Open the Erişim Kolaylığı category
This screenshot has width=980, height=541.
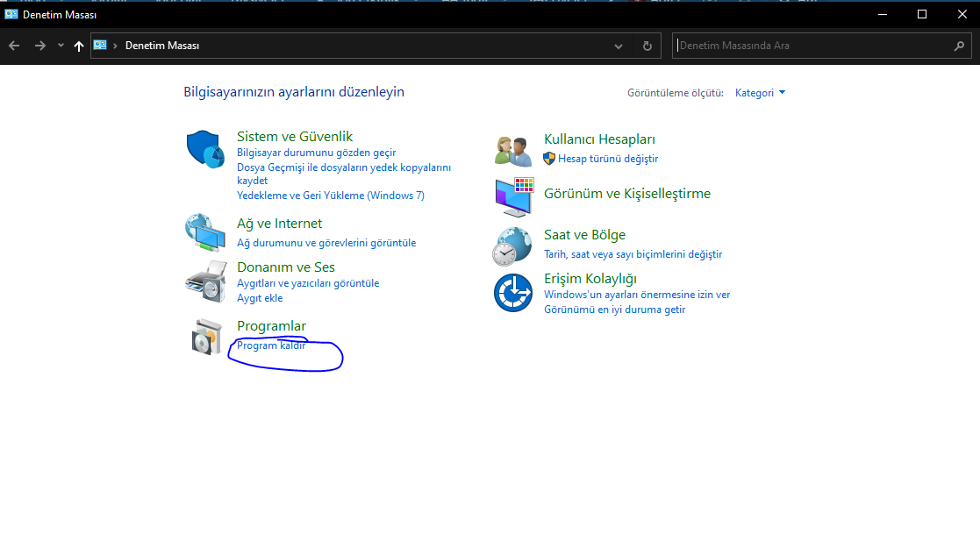[590, 279]
